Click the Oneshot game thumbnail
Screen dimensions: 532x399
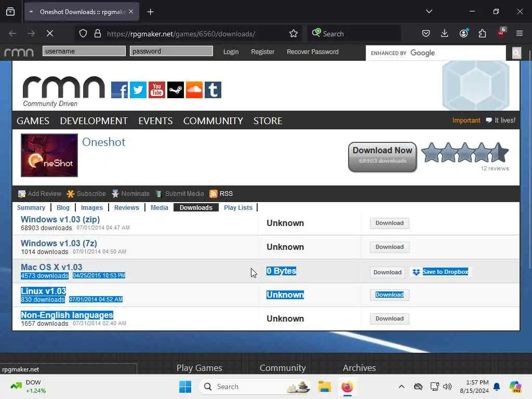[49, 155]
